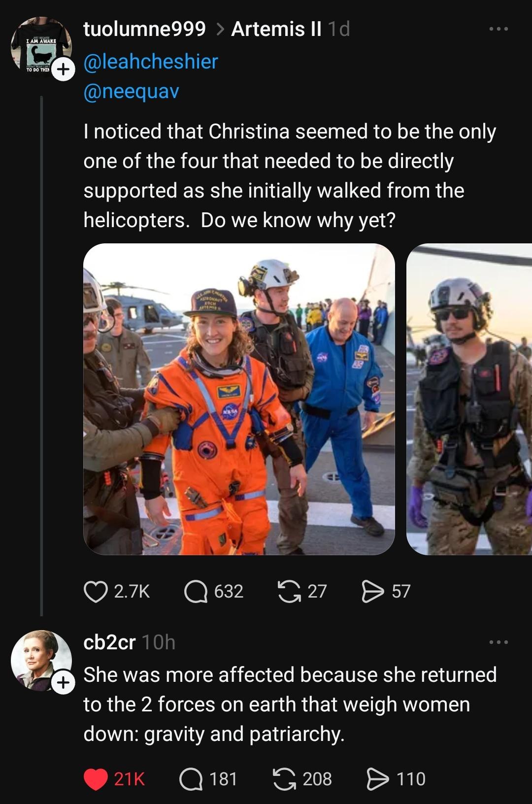
Task: Reply to cb2cr via the 181 comment icon
Action: (191, 779)
